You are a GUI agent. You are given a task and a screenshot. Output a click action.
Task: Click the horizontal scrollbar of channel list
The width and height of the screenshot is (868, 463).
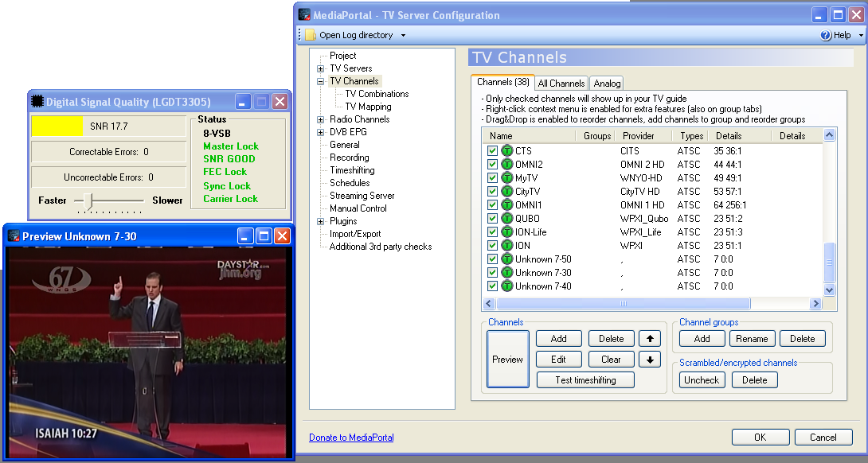point(652,303)
